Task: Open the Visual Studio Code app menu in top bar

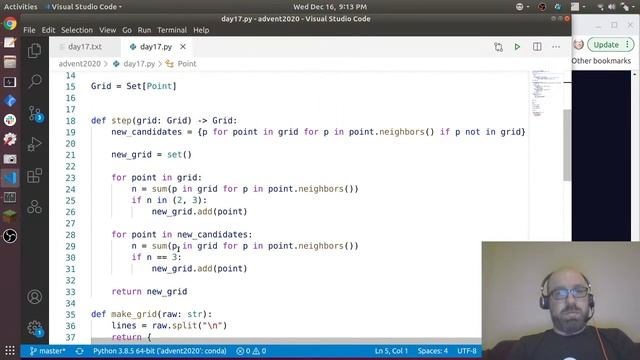Action: tap(84, 7)
